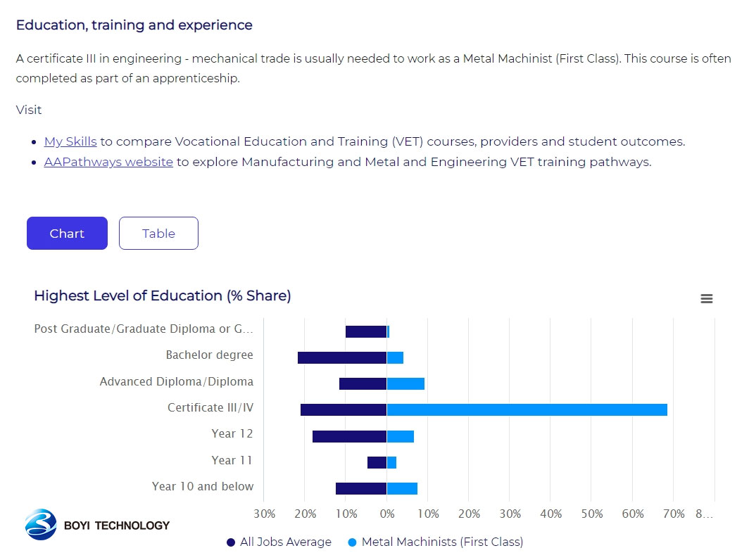Switch to the Chart view
The image size is (749, 560).
67,234
